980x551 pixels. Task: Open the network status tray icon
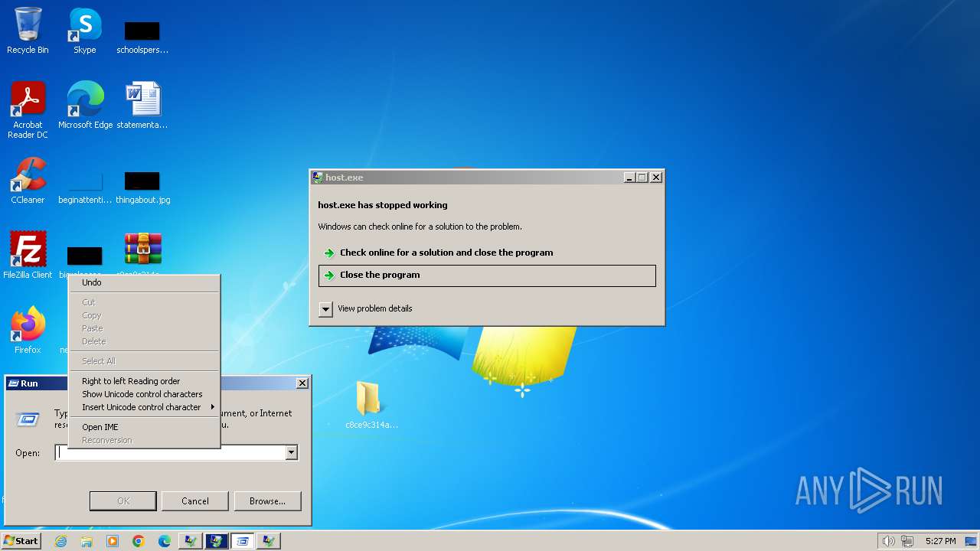[x=907, y=541]
